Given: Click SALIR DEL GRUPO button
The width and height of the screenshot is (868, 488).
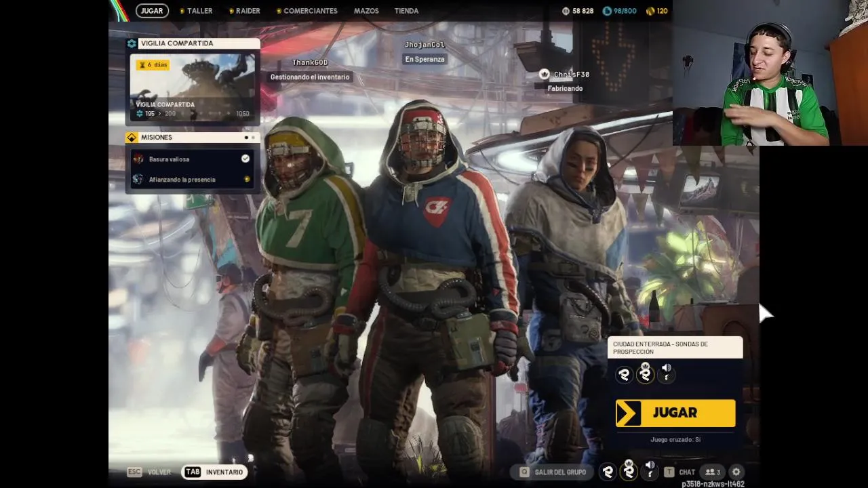Looking at the screenshot, I should tap(552, 472).
